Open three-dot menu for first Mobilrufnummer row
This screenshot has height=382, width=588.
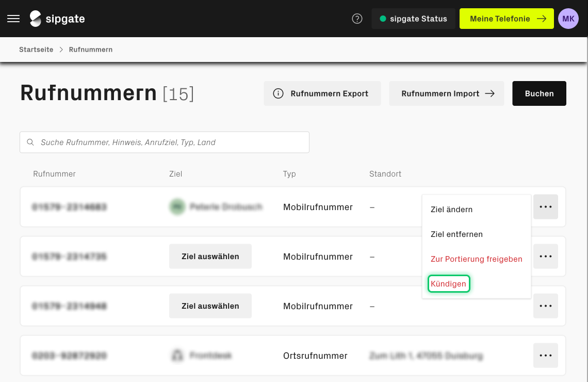(x=545, y=207)
